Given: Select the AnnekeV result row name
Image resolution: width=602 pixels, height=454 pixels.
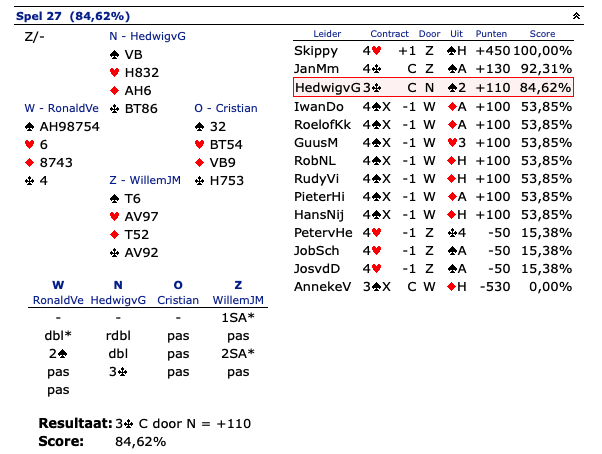Looking at the screenshot, I should [x=322, y=287].
